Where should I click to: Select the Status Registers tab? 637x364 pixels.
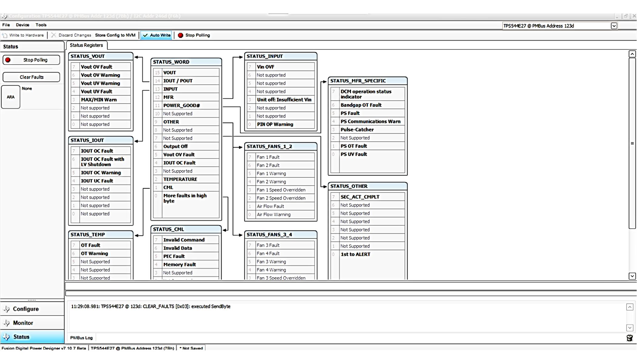[86, 45]
